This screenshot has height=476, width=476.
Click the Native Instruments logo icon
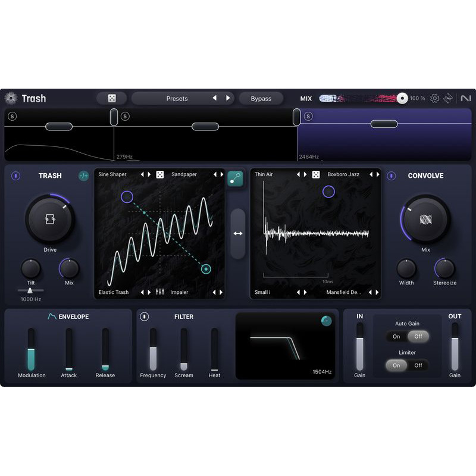coord(466,98)
